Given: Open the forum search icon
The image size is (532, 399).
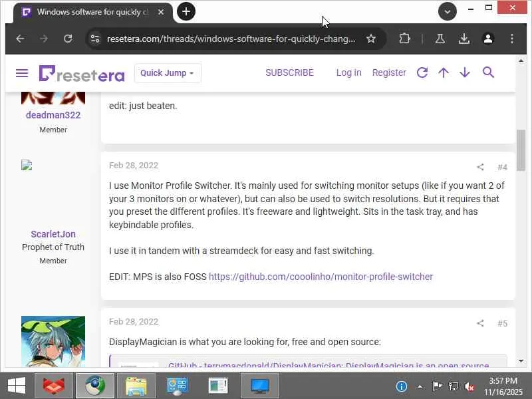Looking at the screenshot, I should (x=488, y=72).
